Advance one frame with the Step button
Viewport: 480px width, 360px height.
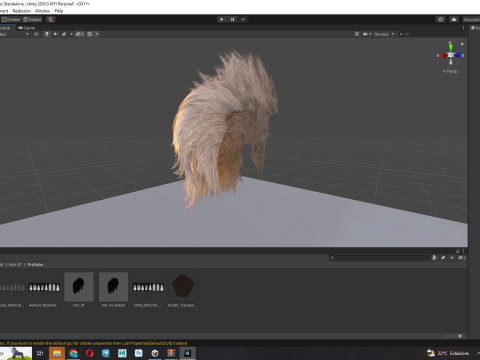pyautogui.click(x=243, y=19)
